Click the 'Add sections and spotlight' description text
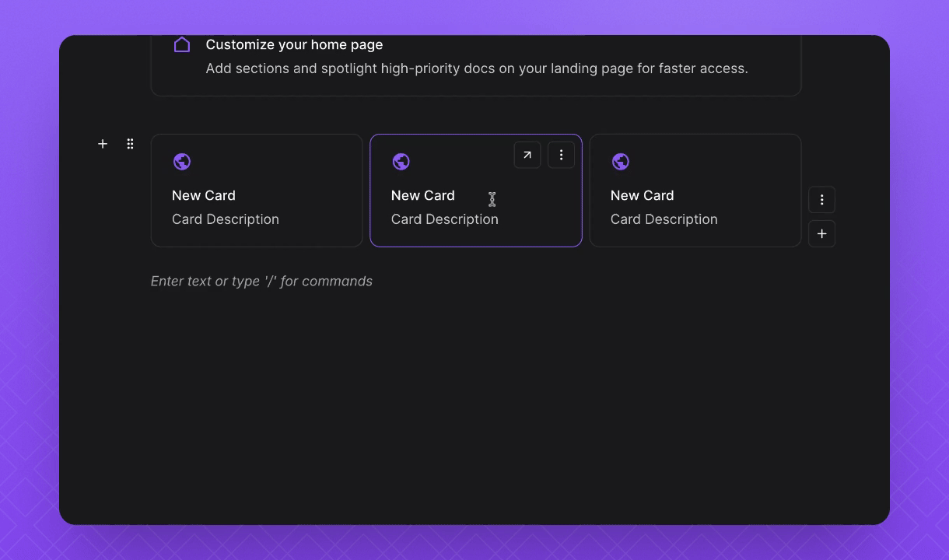Screen dimensions: 949x560 click(x=477, y=68)
